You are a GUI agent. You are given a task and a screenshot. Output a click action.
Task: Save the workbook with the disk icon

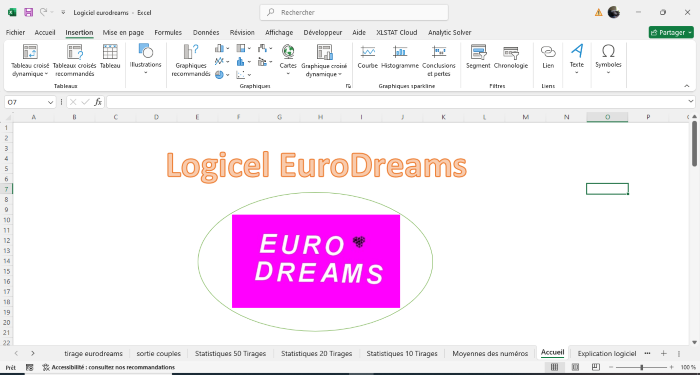(29, 12)
